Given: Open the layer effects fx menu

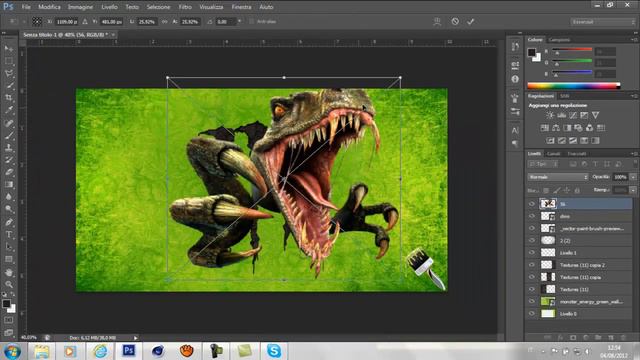Looking at the screenshot, I should pos(560,338).
